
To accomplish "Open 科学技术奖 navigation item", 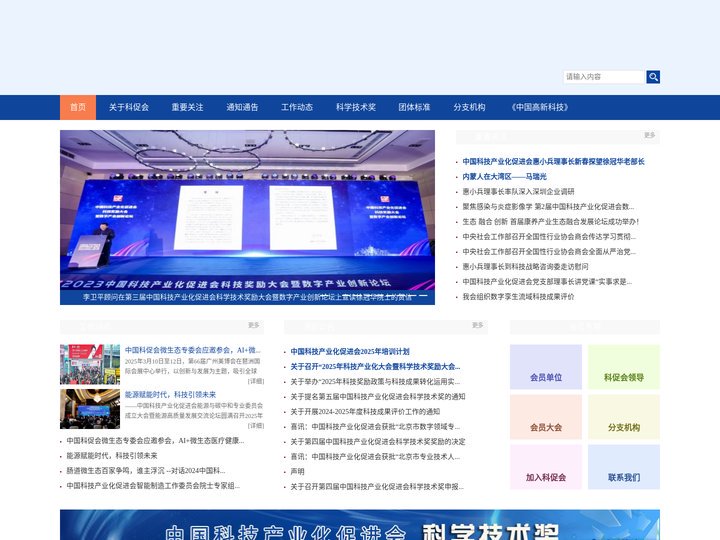I will (356, 107).
